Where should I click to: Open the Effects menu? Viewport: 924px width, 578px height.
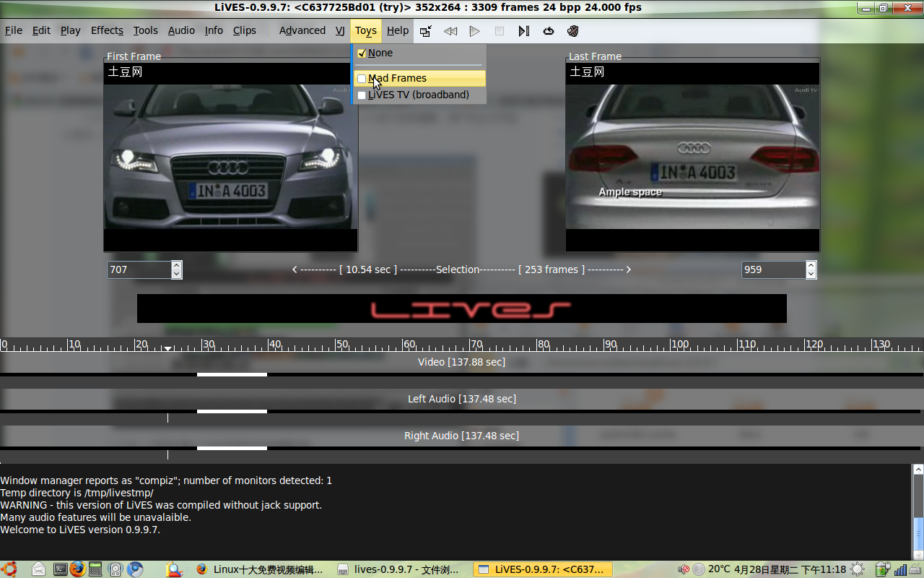107,30
